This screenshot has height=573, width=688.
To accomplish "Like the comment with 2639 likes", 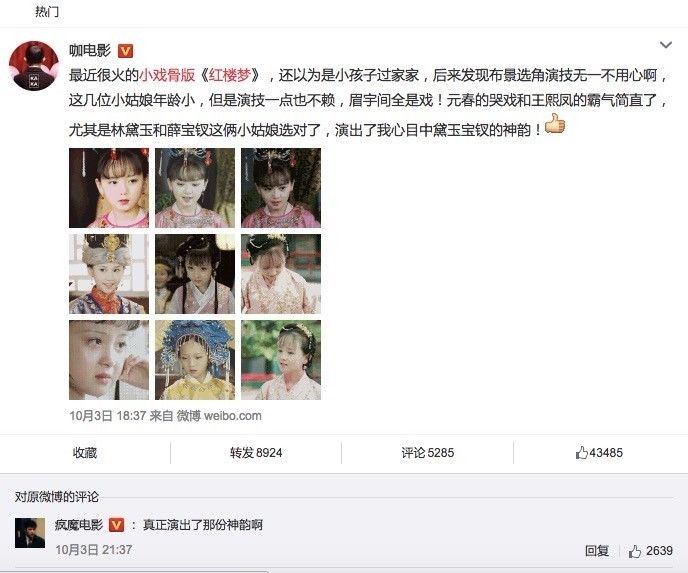I will 650,551.
